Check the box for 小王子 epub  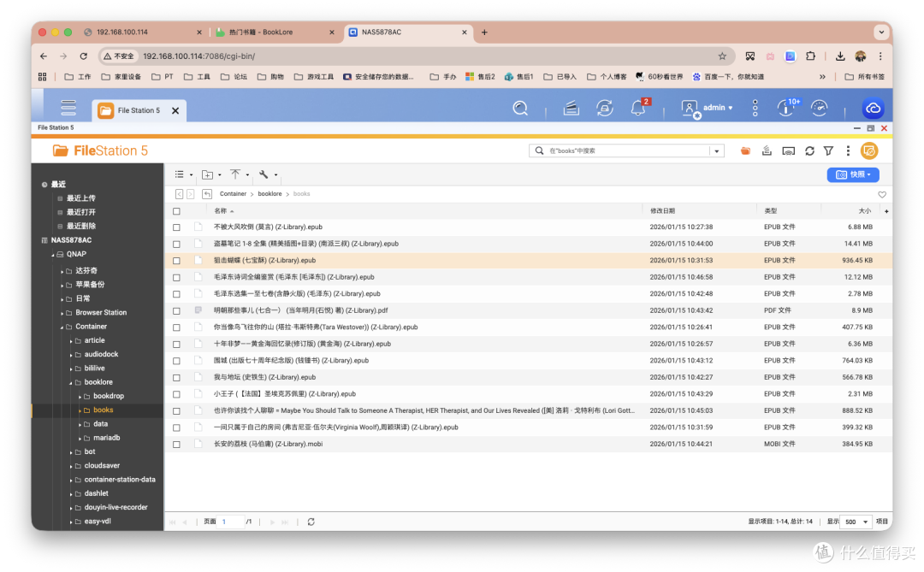click(x=177, y=394)
